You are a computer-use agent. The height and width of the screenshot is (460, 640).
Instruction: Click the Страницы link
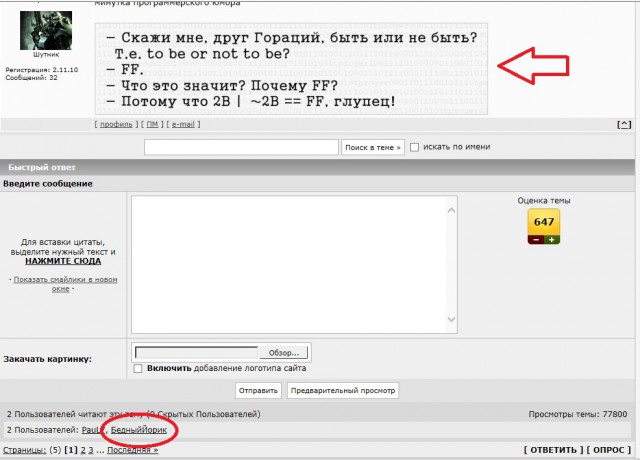pyautogui.click(x=24, y=450)
